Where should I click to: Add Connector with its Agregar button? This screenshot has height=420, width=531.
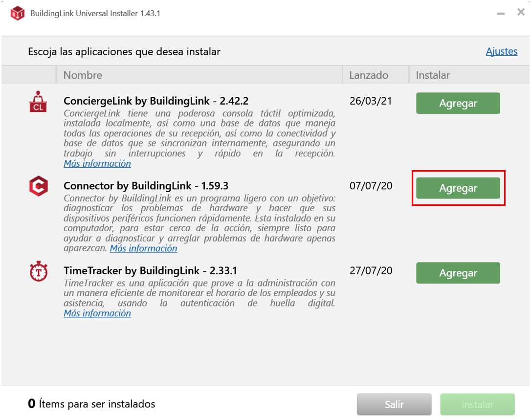pos(458,188)
